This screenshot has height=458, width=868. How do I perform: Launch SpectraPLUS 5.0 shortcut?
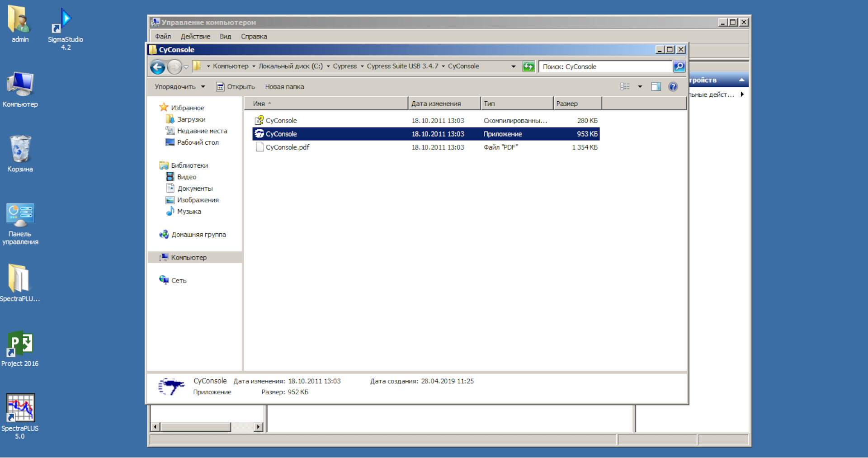[x=20, y=416]
